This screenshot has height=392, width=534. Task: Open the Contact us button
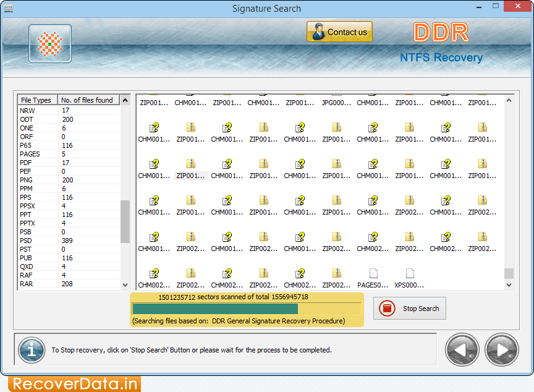[x=339, y=32]
